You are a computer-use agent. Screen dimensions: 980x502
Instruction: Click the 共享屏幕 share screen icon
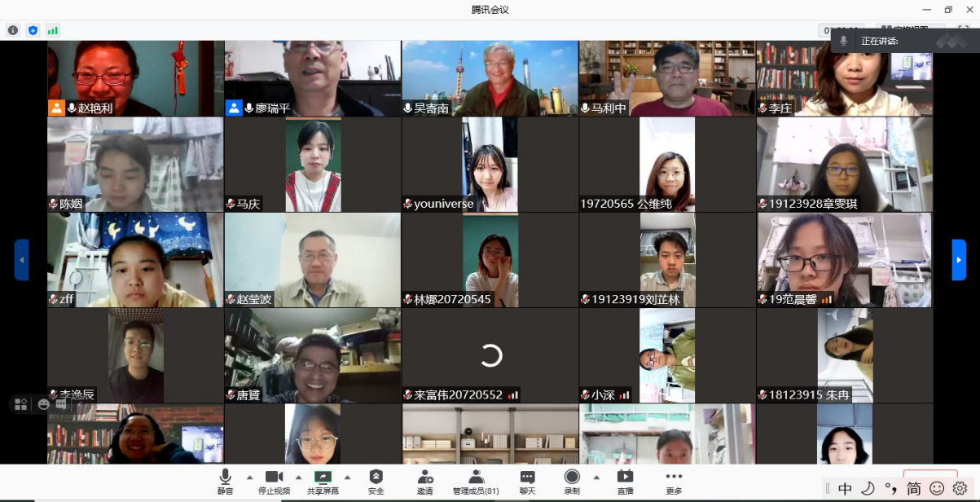(x=323, y=480)
